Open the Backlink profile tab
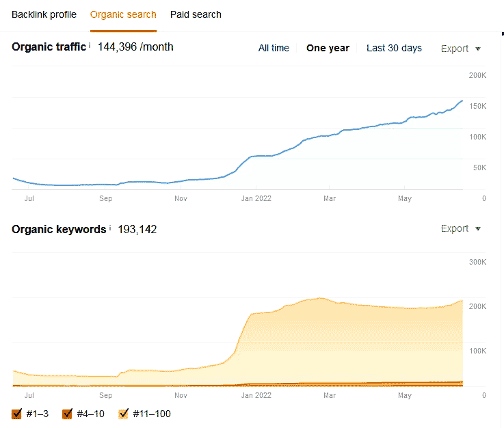 [44, 14]
